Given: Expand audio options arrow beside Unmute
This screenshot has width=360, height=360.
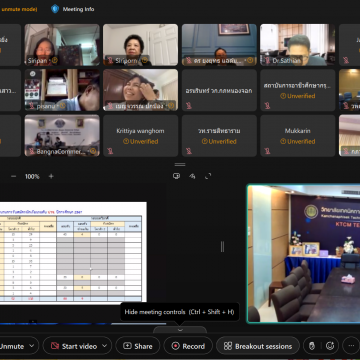Looking at the screenshot, I should [x=32, y=346].
